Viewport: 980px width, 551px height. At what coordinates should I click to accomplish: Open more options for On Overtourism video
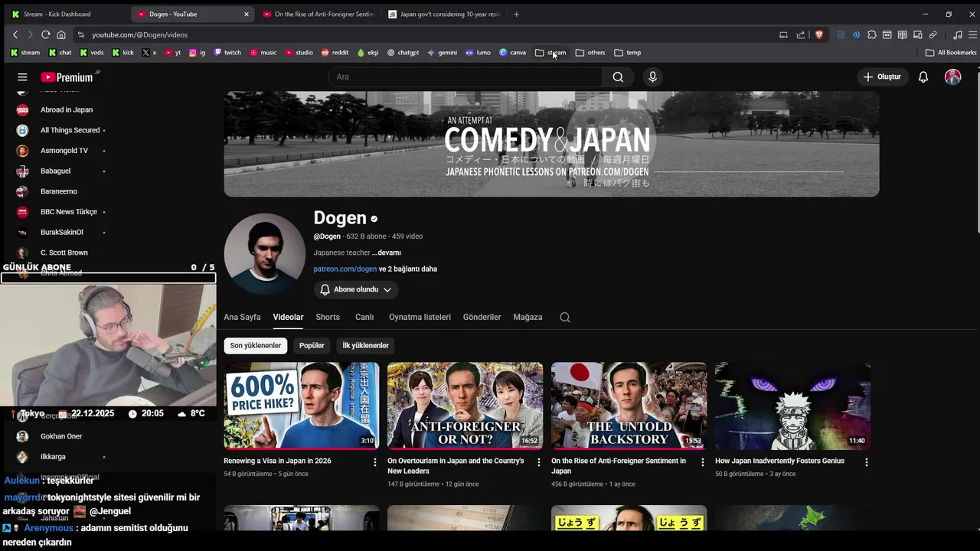538,462
